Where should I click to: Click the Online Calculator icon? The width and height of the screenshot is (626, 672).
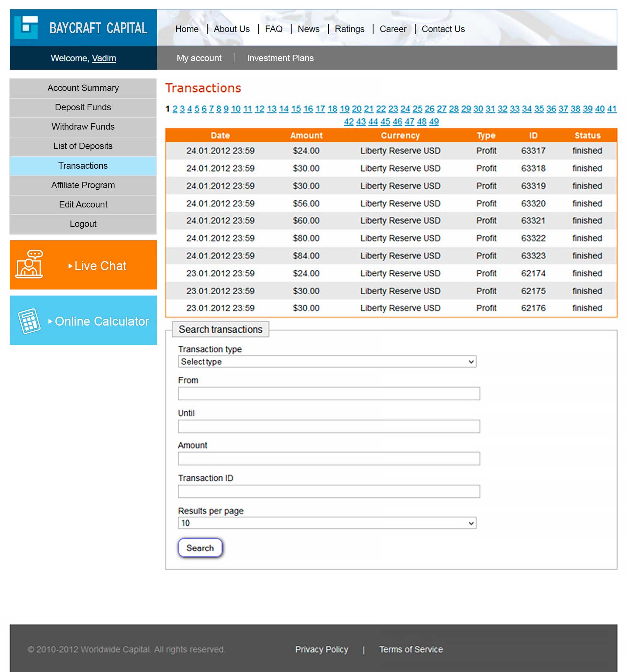[x=29, y=321]
